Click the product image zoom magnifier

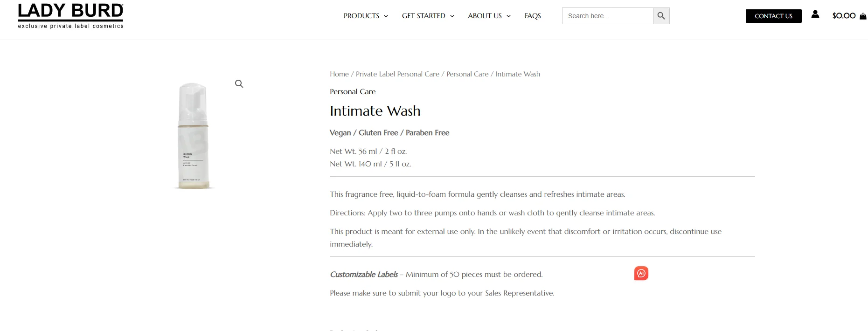click(x=239, y=83)
